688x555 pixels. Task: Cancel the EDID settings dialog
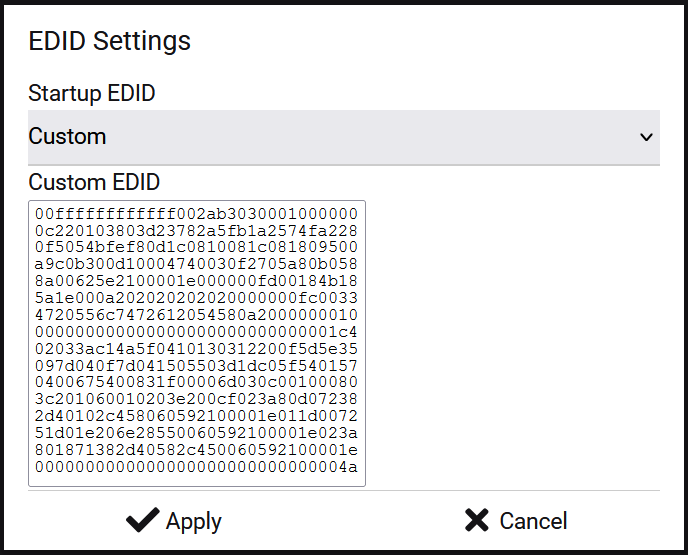pos(516,521)
